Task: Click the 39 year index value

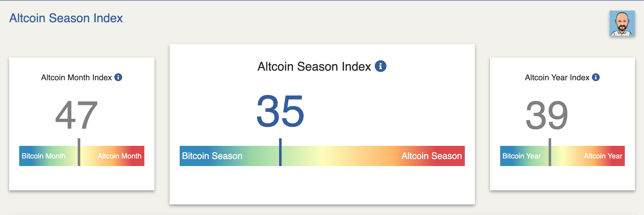Action: (x=547, y=115)
